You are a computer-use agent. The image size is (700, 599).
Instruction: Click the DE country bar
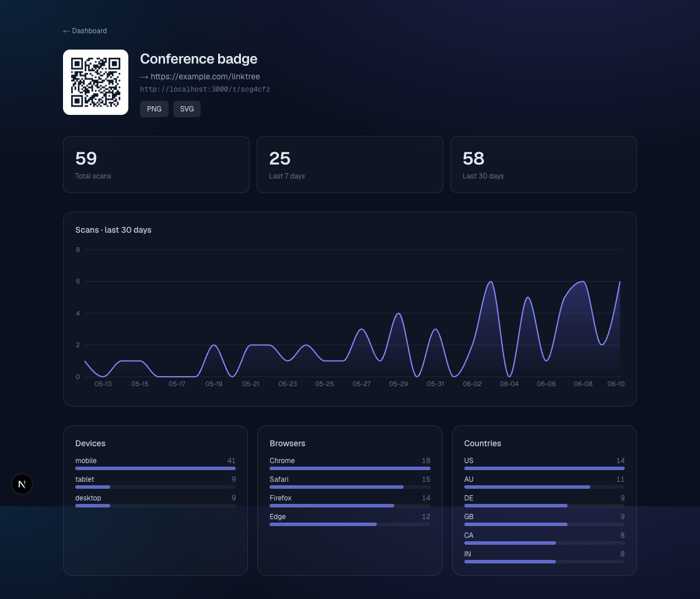pyautogui.click(x=544, y=506)
